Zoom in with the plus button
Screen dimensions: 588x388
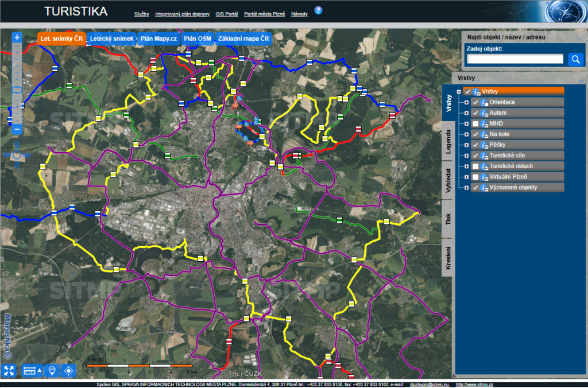(x=17, y=37)
